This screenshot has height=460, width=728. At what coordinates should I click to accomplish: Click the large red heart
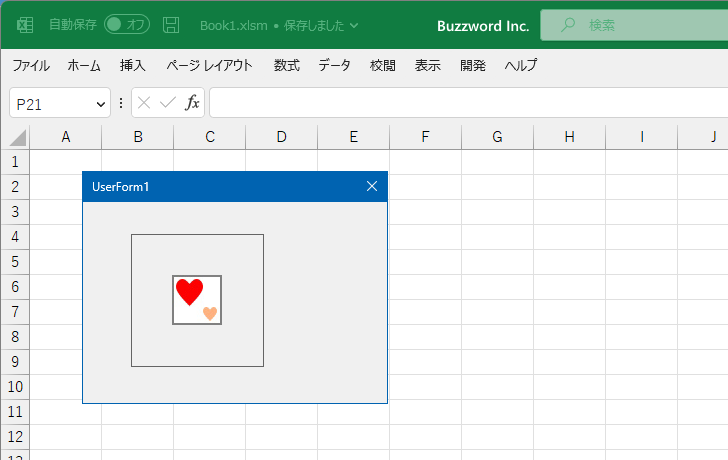[189, 292]
